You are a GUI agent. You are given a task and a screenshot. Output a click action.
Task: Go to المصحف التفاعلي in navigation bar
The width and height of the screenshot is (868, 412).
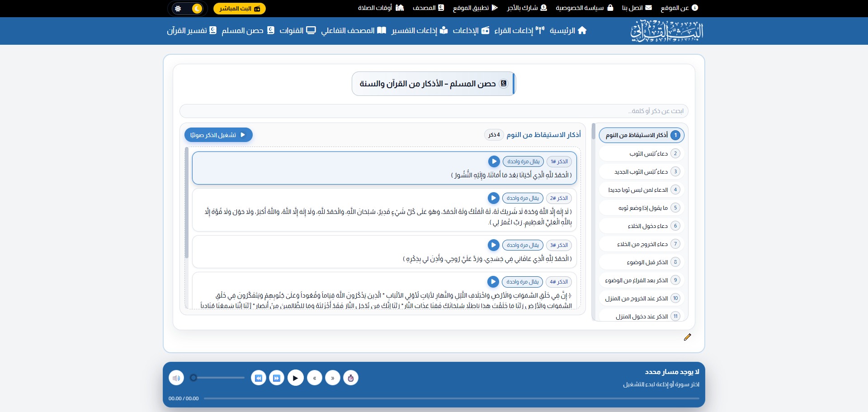point(354,31)
